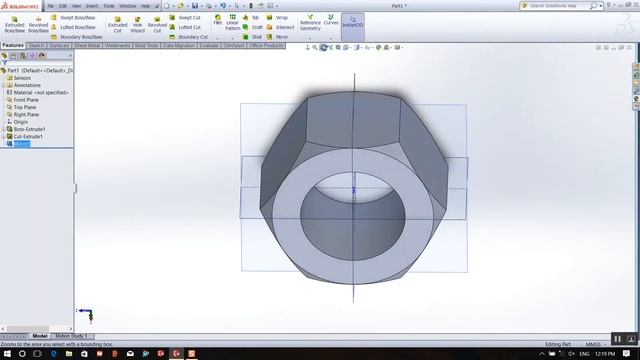This screenshot has width=640, height=360.
Task: Open the Linear Pattern dropdown arrow
Action: [232, 38]
